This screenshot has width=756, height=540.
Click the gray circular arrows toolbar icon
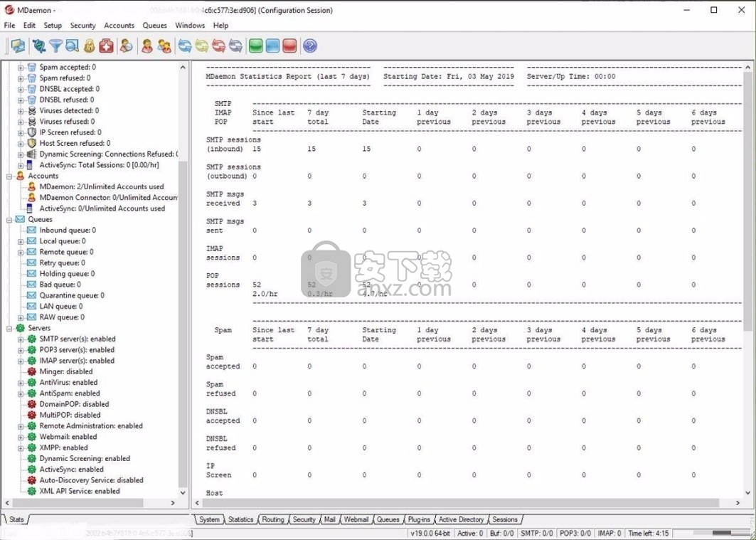235,46
